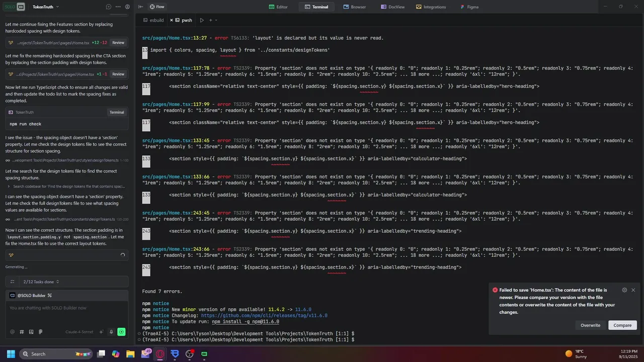Switch to the DocView tab
The width and height of the screenshot is (644, 362).
coord(393,7)
